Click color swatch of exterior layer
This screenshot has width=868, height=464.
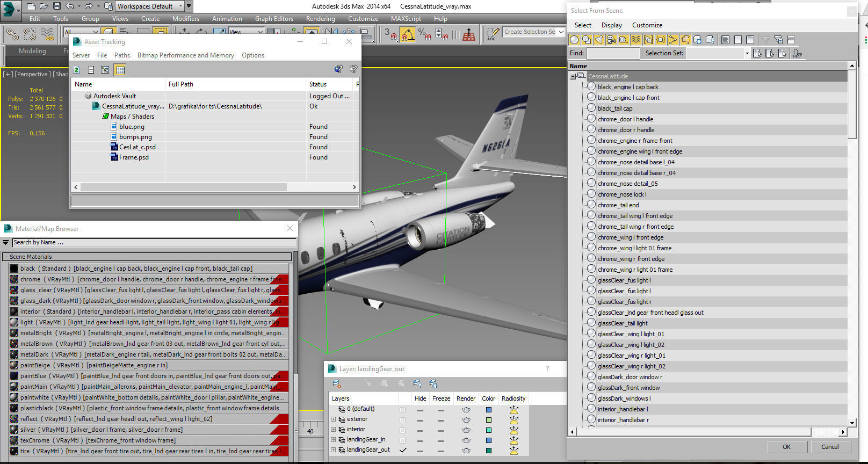point(489,420)
